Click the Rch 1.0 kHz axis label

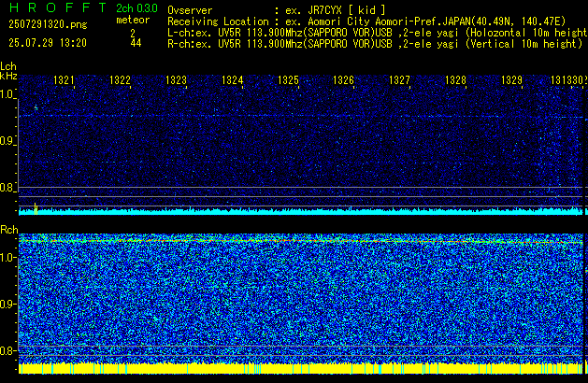pyautogui.click(x=7, y=258)
